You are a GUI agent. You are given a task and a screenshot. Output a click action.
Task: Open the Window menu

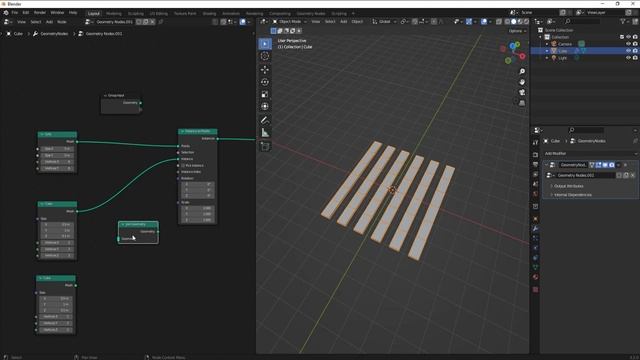57,13
